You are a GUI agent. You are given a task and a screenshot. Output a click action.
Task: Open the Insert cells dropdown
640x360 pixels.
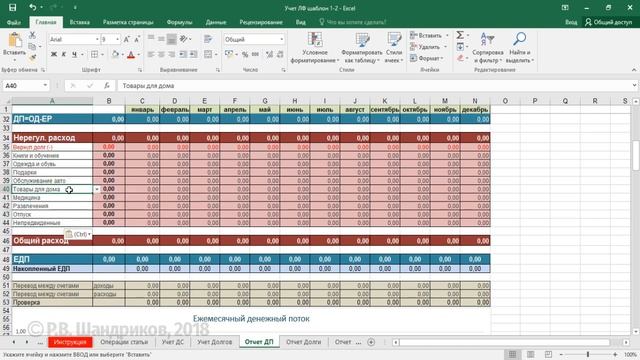447,36
